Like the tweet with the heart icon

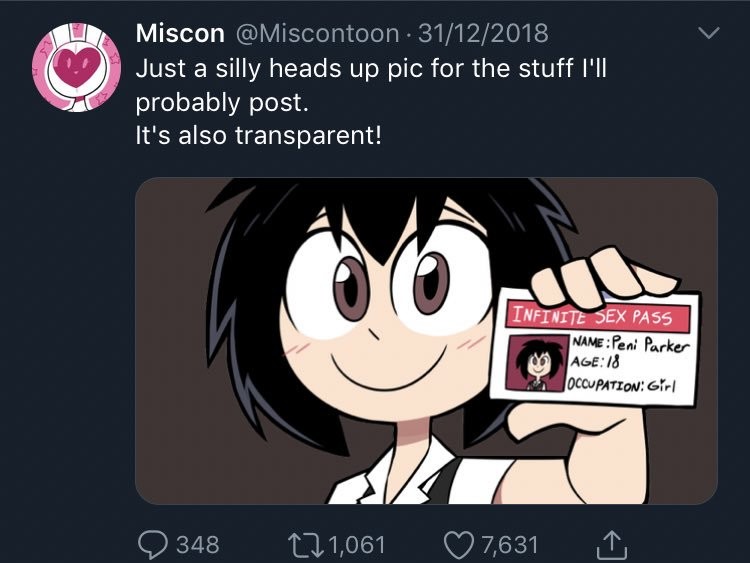(x=459, y=545)
